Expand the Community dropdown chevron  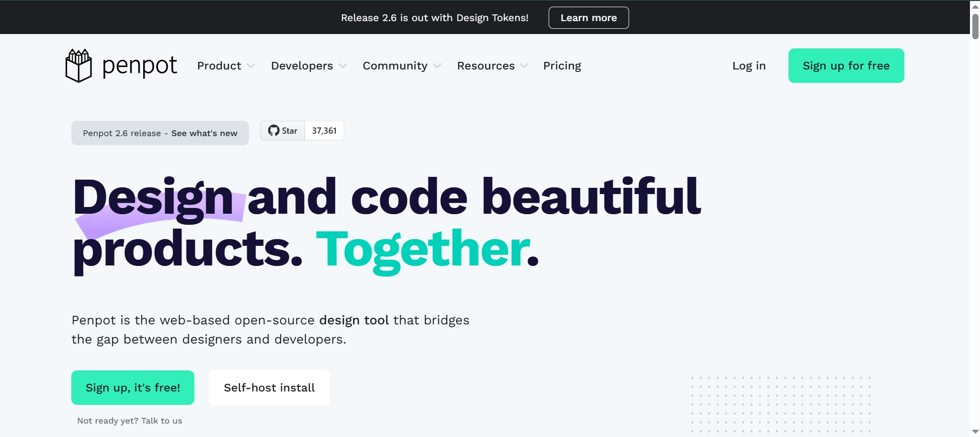(x=437, y=66)
